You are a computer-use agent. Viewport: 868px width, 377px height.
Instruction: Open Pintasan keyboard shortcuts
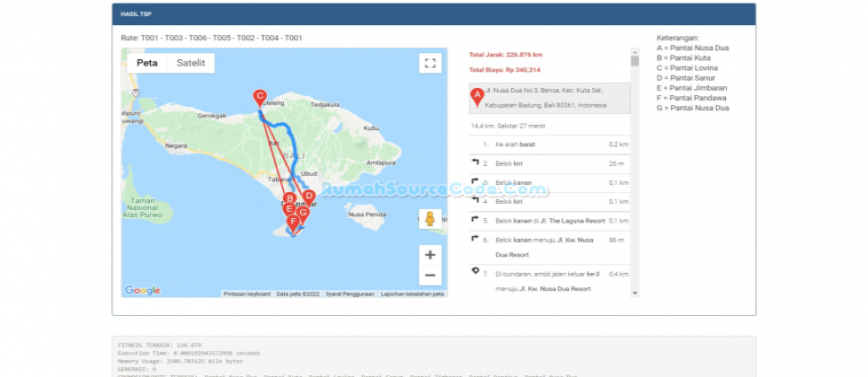(x=246, y=294)
